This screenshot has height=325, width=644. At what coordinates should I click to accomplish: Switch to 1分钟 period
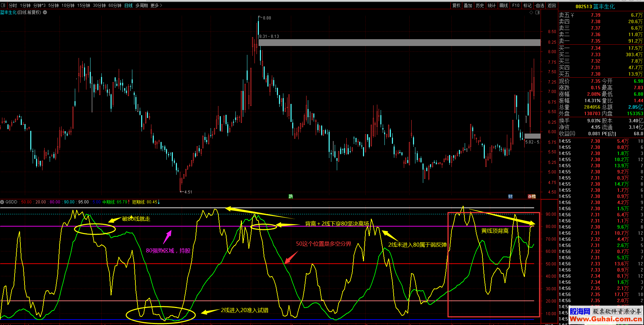(x=25, y=5)
